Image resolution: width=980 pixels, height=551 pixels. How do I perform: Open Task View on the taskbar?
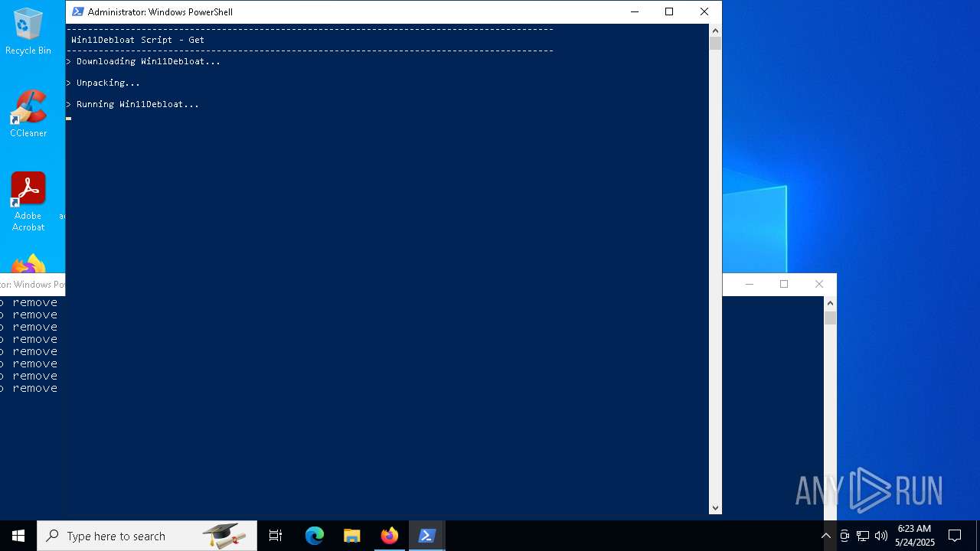tap(276, 536)
